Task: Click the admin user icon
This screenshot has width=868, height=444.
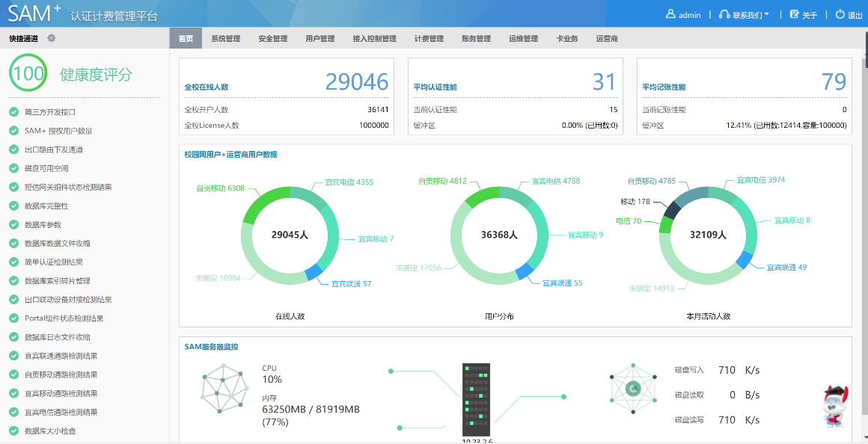Action: (x=670, y=14)
